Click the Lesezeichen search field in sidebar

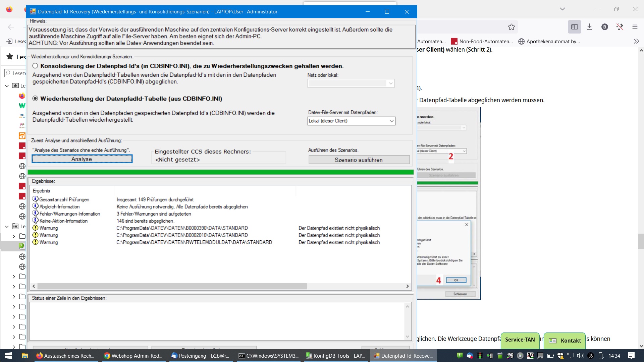pyautogui.click(x=15, y=73)
